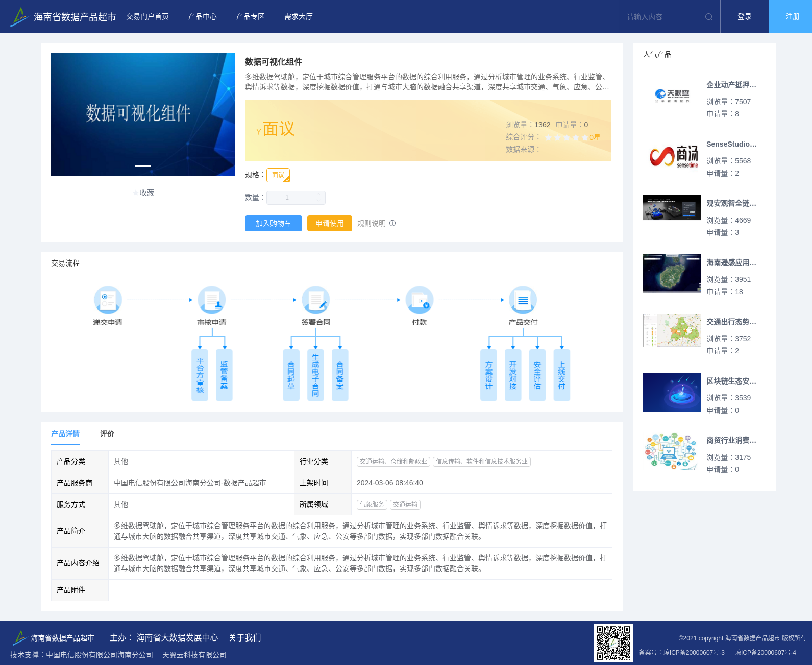Click the 合同备案 sub-step box
The width and height of the screenshot is (812, 665).
pyautogui.click(x=340, y=375)
